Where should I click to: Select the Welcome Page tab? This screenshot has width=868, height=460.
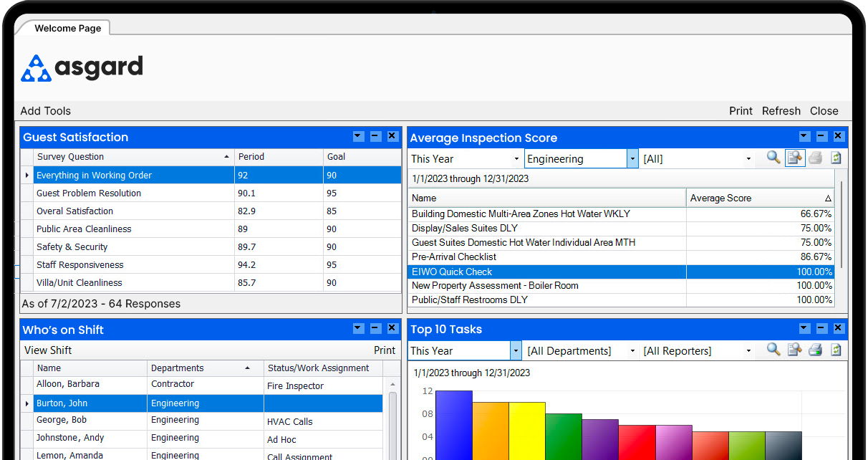tap(67, 28)
